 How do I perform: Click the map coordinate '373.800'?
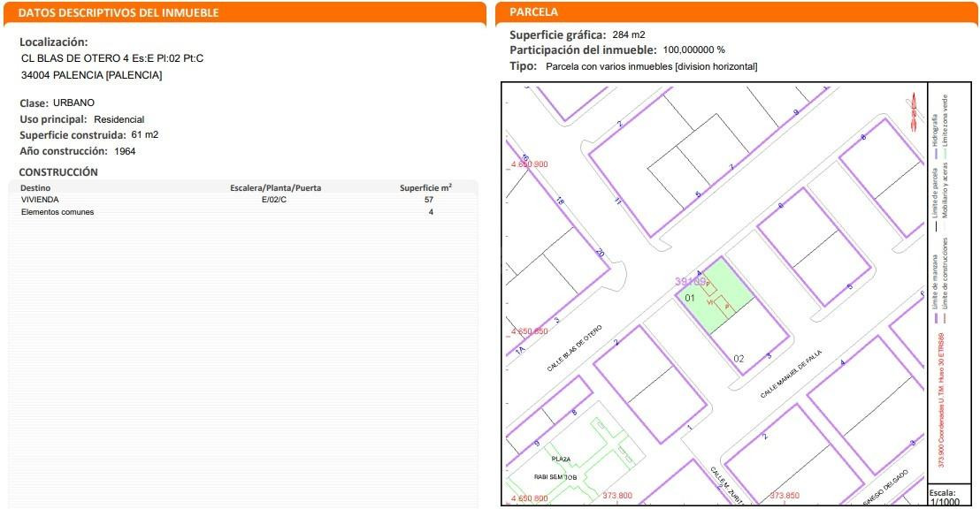617,495
